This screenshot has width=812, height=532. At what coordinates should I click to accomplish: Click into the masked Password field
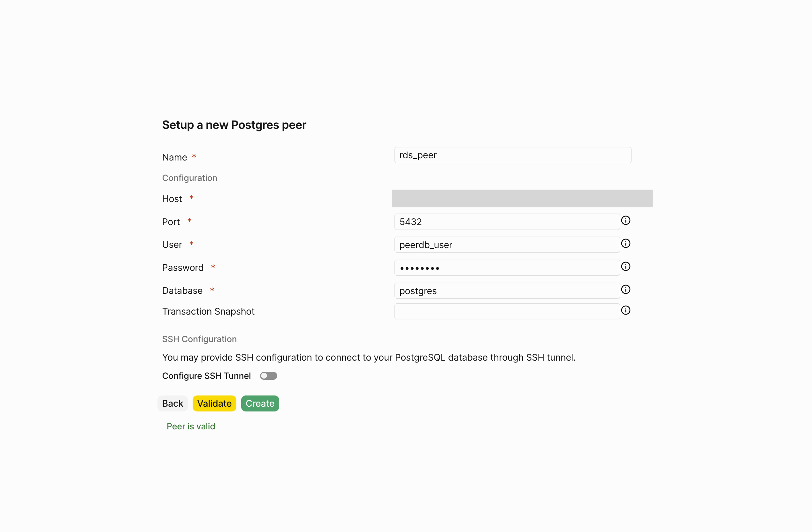coord(507,267)
